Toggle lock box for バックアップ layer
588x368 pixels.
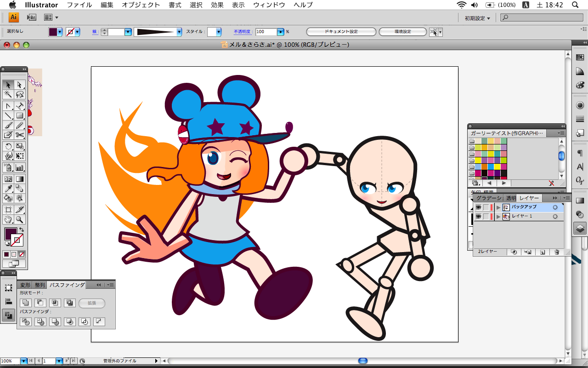tap(486, 207)
